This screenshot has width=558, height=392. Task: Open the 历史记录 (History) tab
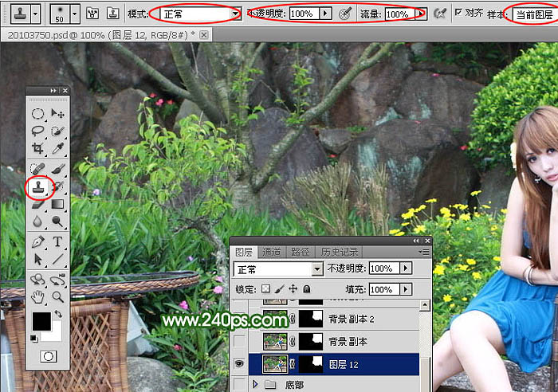(338, 252)
